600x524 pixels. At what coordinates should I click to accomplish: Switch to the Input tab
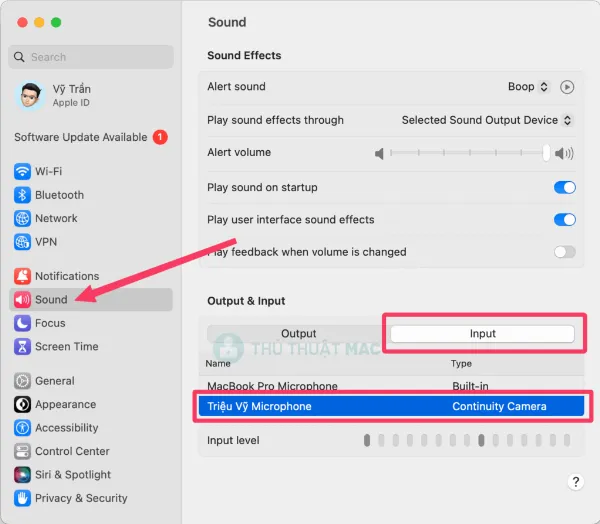(482, 334)
